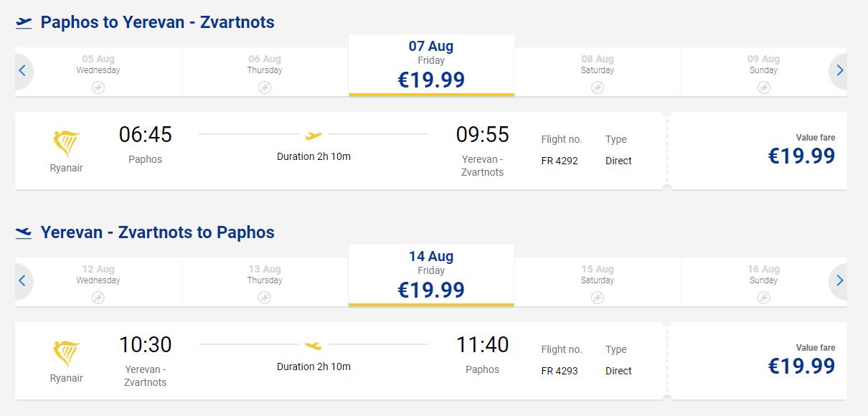Select the 07 Aug Friday outbound date tab
This screenshot has width=868, height=416.
[431, 65]
